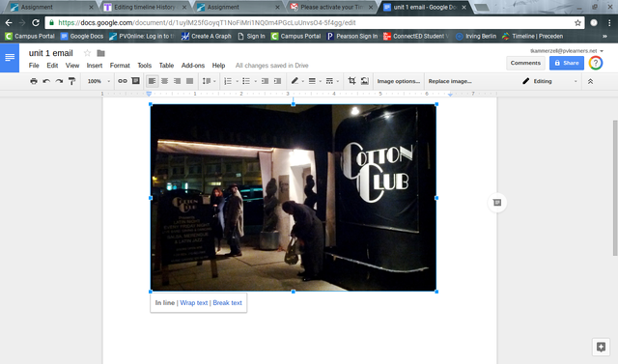Open the Format menu
The width and height of the screenshot is (618, 364).
[x=120, y=66]
